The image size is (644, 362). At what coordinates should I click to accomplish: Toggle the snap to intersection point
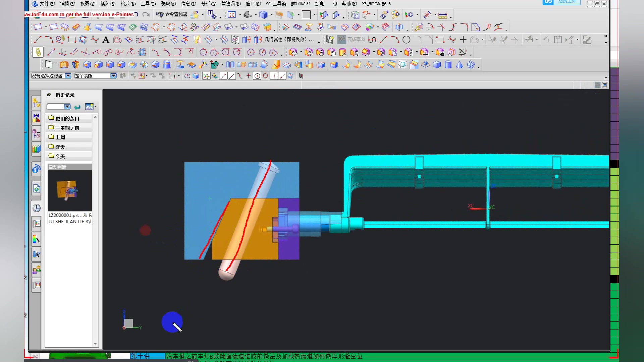tap(249, 76)
